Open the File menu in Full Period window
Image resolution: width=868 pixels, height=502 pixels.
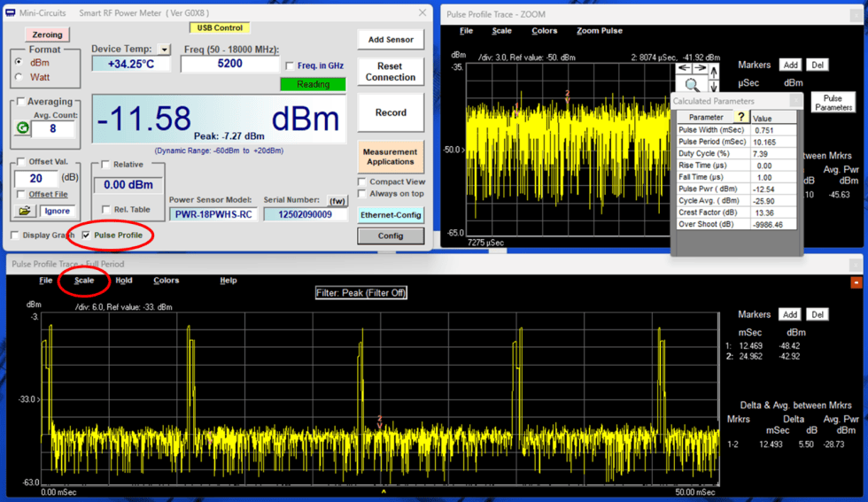(46, 280)
